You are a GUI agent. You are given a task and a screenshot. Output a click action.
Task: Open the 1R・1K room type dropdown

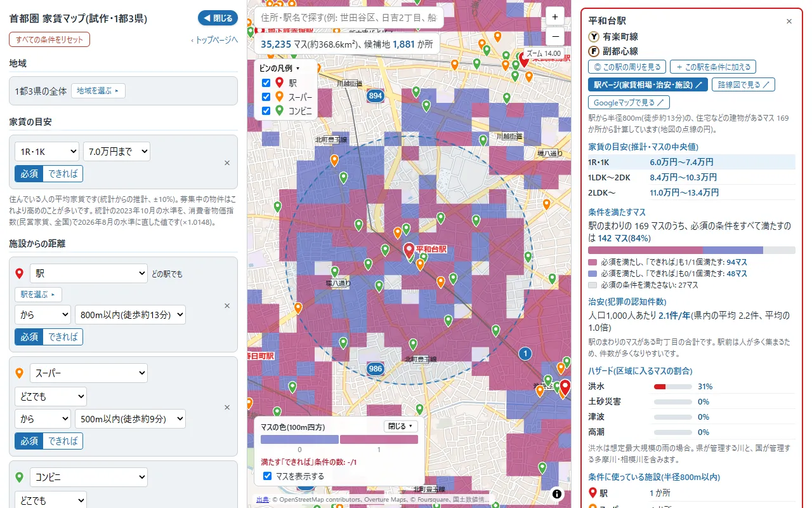[47, 151]
